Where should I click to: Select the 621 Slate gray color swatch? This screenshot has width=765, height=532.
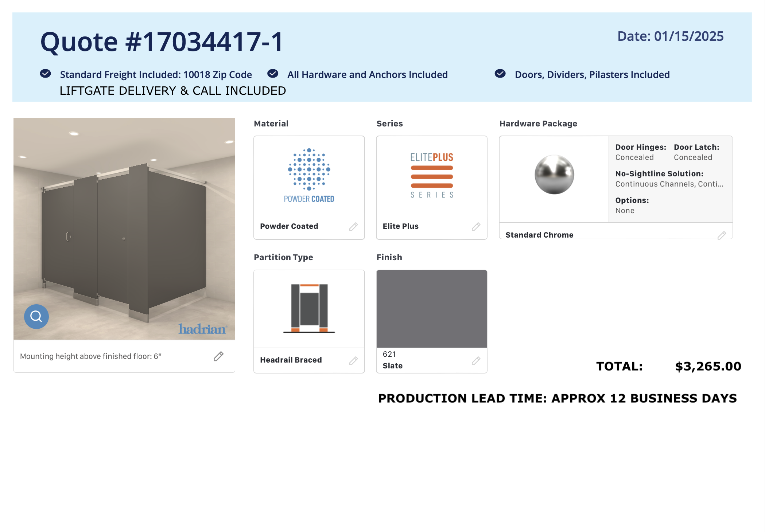(432, 309)
